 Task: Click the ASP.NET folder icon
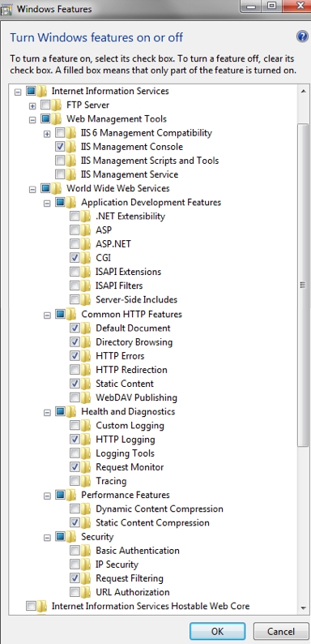[86, 244]
